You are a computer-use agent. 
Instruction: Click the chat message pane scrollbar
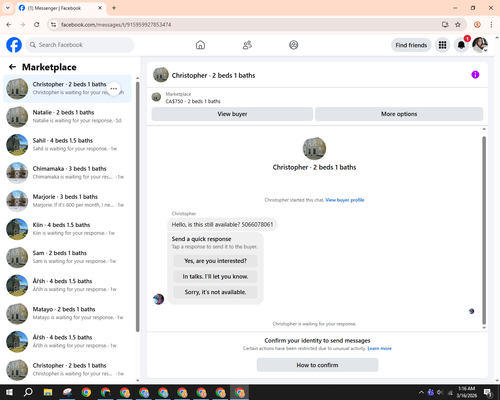(484, 230)
